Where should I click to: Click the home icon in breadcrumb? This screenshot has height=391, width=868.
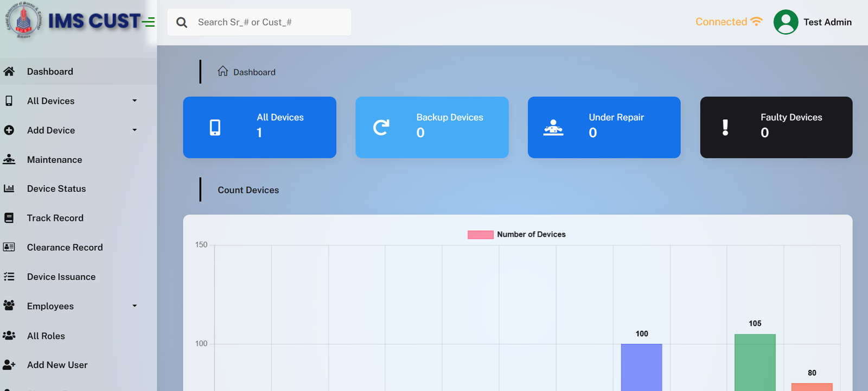(x=222, y=72)
